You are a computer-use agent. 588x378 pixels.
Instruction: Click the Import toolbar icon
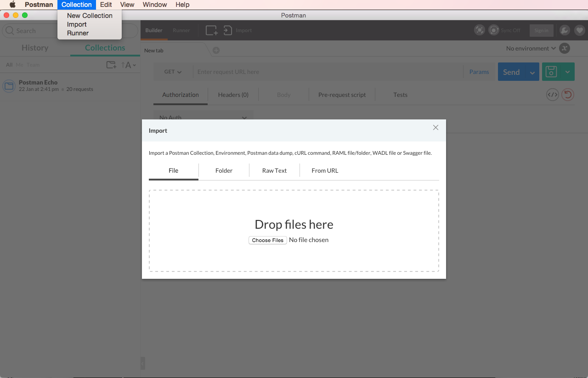[228, 30]
